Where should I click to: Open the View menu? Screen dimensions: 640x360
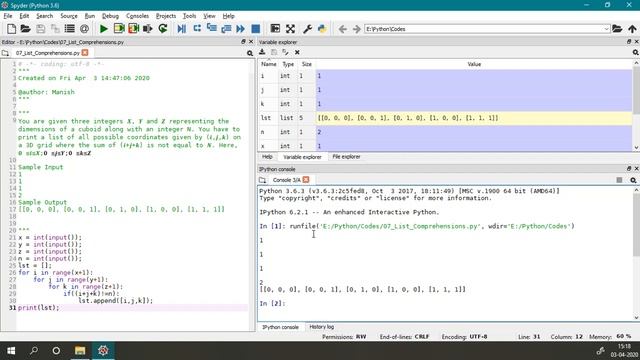[x=209, y=16]
